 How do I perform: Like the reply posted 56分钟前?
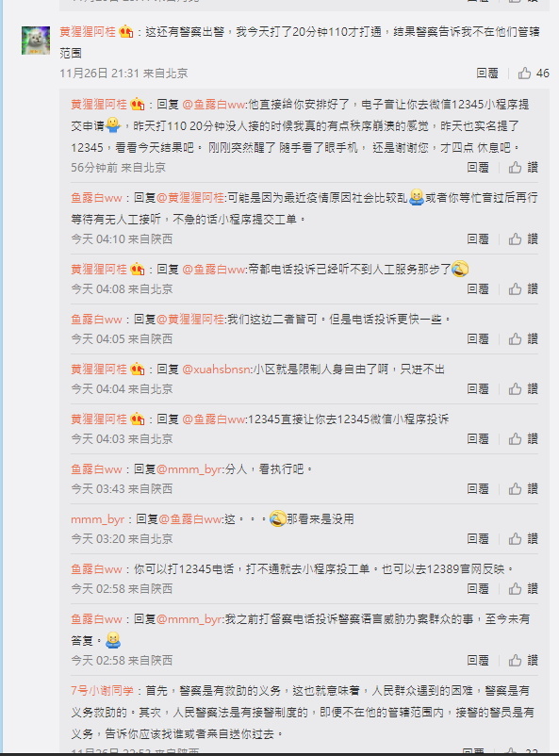tap(523, 167)
